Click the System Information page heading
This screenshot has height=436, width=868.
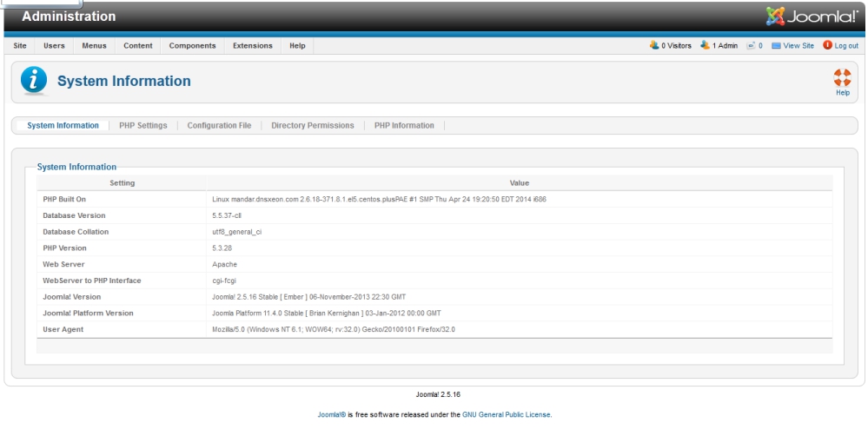point(124,82)
